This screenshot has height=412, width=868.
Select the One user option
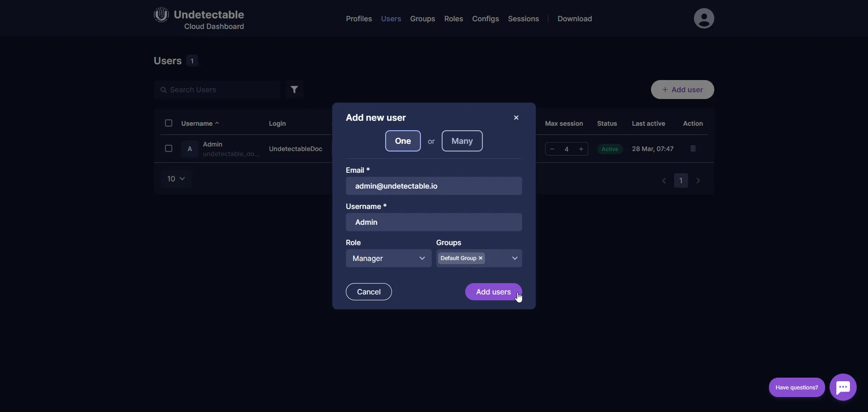coord(403,141)
